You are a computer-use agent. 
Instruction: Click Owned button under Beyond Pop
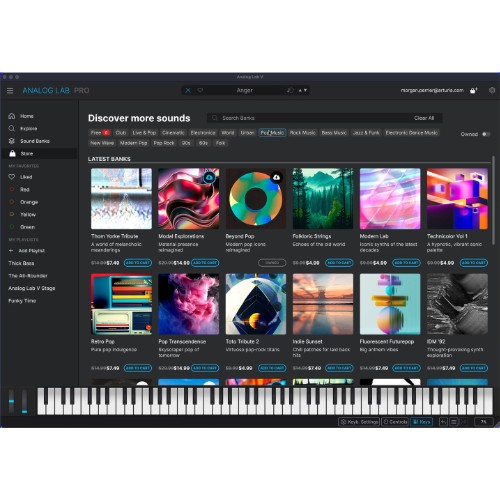(x=272, y=263)
